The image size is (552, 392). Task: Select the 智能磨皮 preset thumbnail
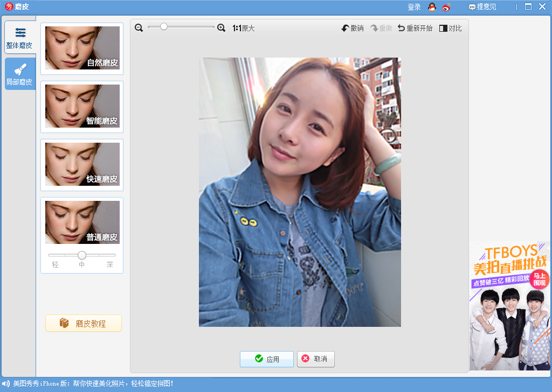point(82,107)
